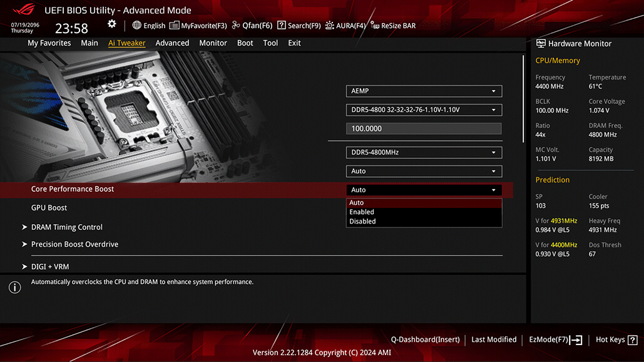Open MyFavorite(F3) list icon

pyautogui.click(x=174, y=26)
